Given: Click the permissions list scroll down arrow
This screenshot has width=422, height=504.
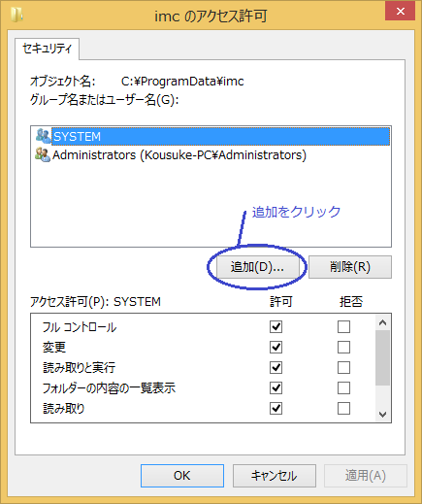Looking at the screenshot, I should [383, 415].
